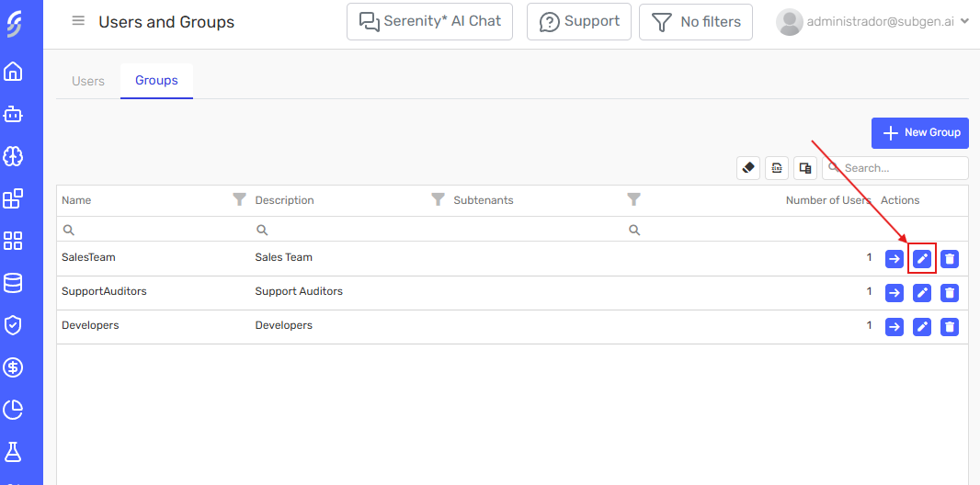This screenshot has height=485, width=980.
Task: Open the database icon in sidebar
Action: pos(13,283)
